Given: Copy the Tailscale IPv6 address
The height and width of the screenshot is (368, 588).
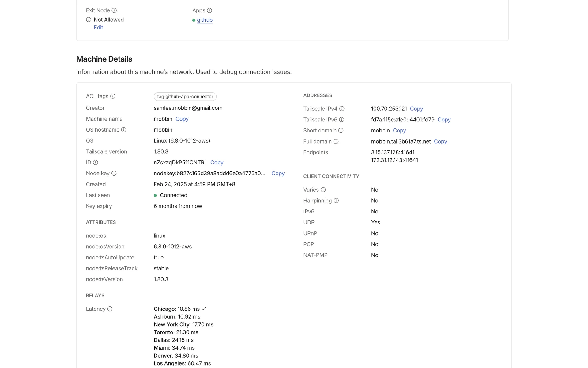Looking at the screenshot, I should tap(444, 120).
